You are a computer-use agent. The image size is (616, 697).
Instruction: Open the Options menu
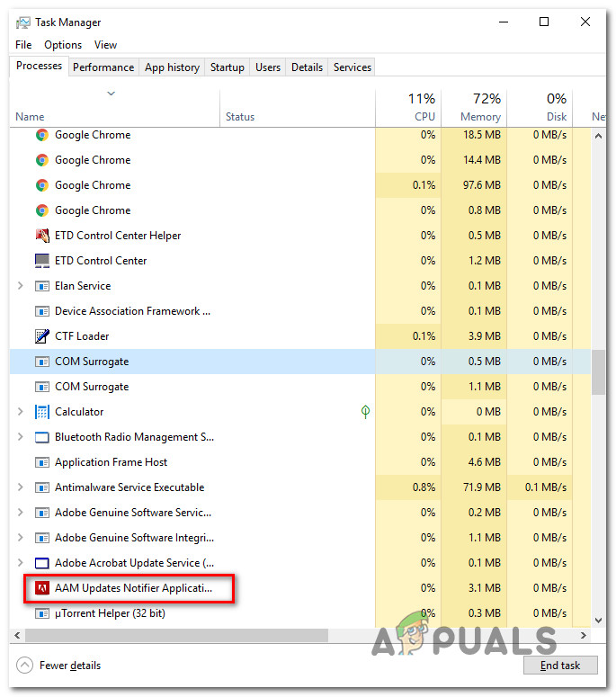coord(63,45)
